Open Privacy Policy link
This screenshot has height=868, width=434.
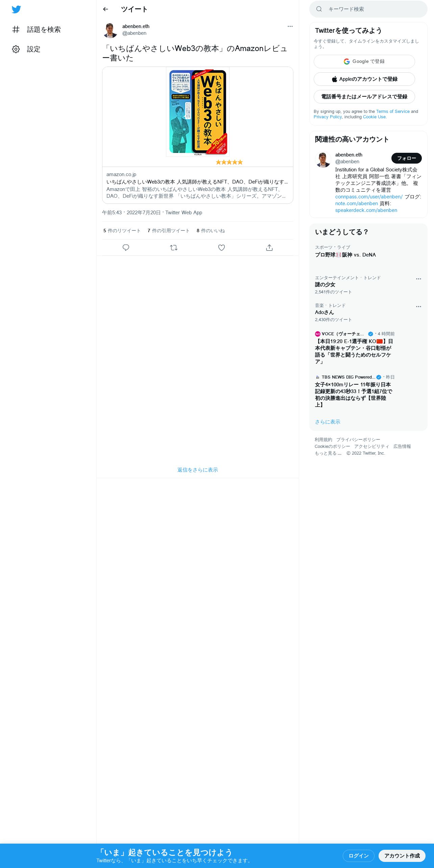click(328, 117)
